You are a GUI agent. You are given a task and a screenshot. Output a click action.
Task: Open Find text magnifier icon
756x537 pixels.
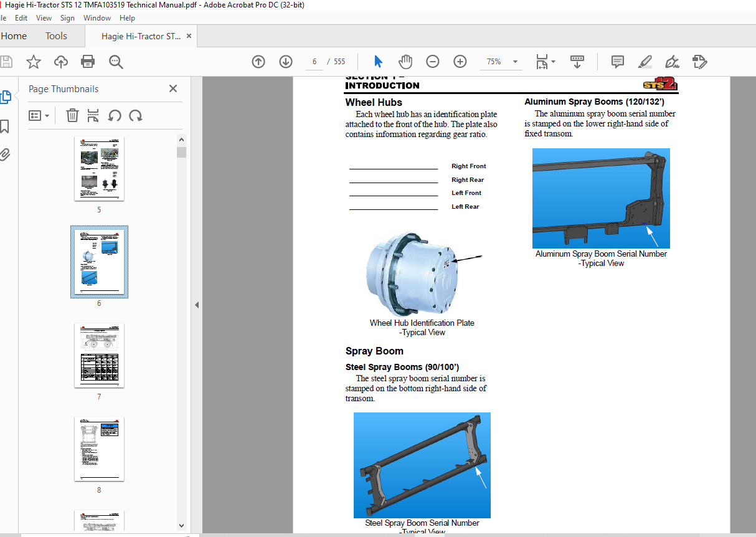point(115,62)
